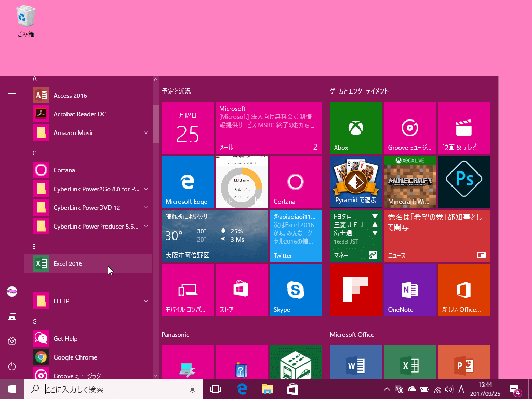Image resolution: width=532 pixels, height=399 pixels.
Task: Click the Windows Start button
Action: 12,389
